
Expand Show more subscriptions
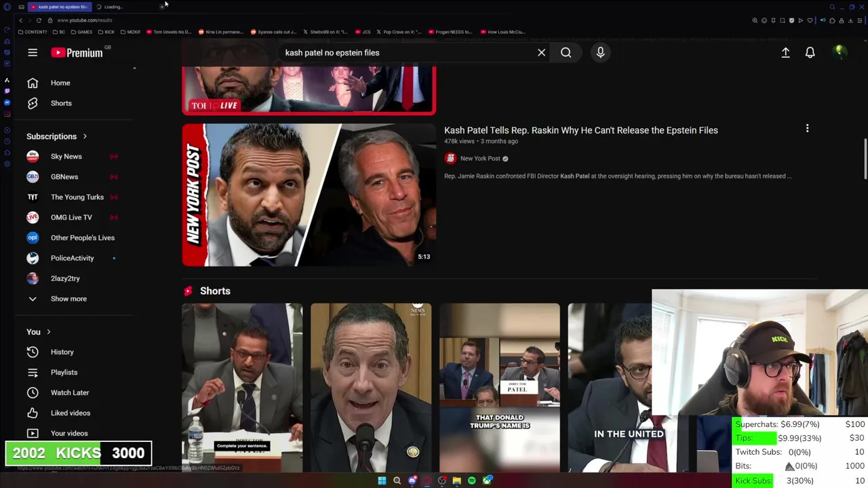coord(68,299)
